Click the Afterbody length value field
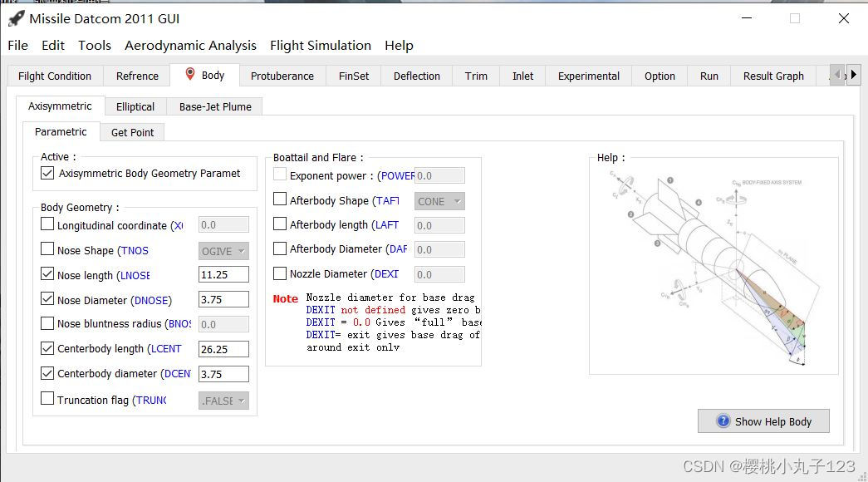868x482 pixels. 439,225
